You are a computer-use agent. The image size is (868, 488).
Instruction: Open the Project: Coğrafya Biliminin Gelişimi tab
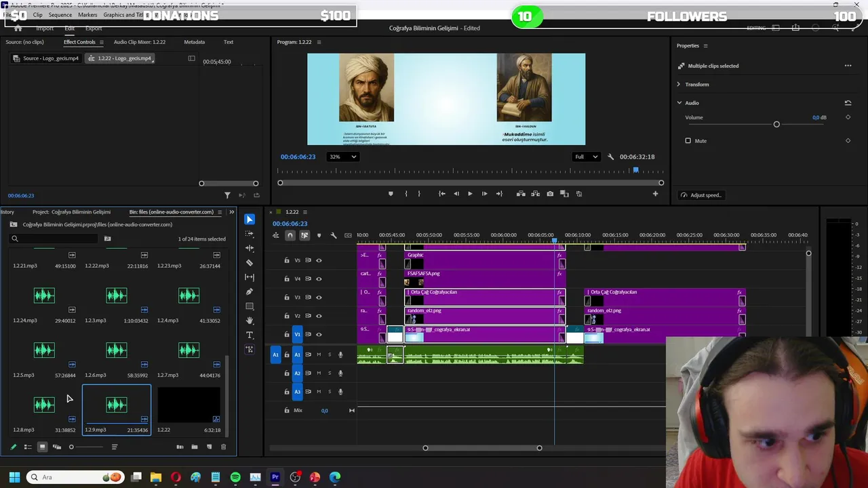tap(71, 212)
